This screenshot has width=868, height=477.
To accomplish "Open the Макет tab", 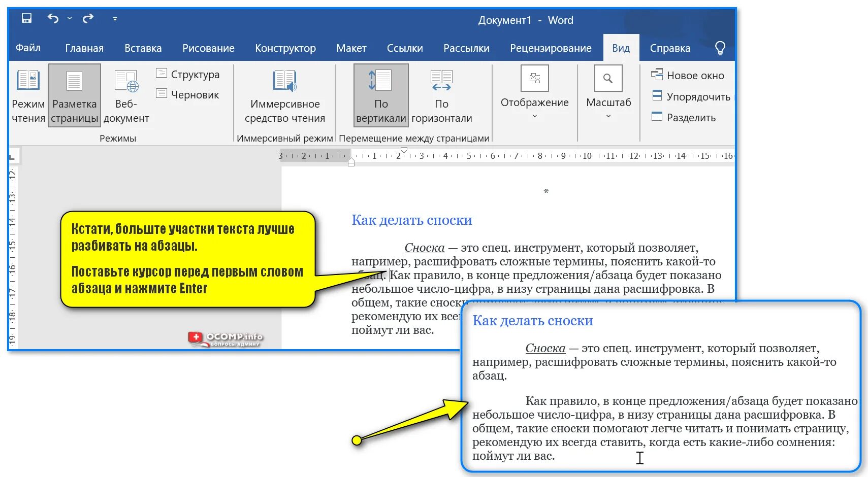I will [351, 48].
